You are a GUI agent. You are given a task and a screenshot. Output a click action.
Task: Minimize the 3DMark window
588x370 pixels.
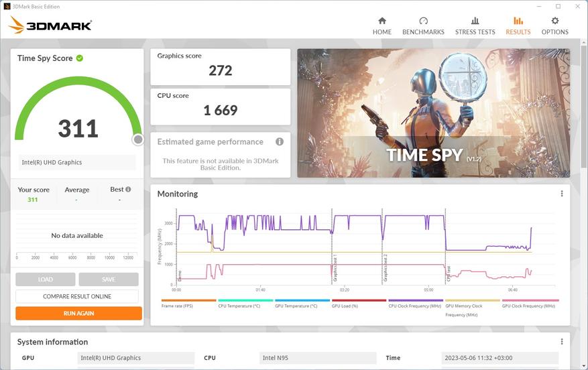(x=539, y=7)
